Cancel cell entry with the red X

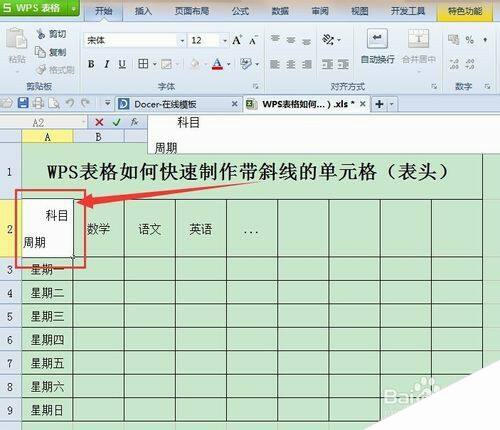point(99,122)
